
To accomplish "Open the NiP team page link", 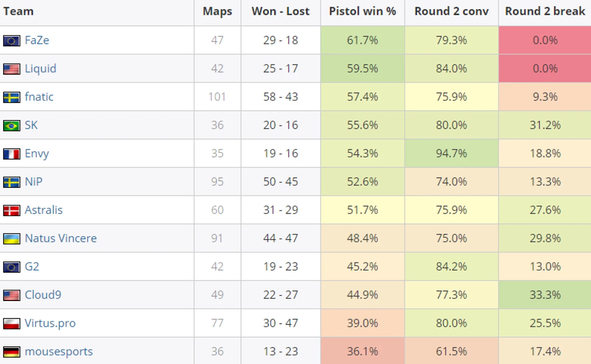I will coord(34,181).
